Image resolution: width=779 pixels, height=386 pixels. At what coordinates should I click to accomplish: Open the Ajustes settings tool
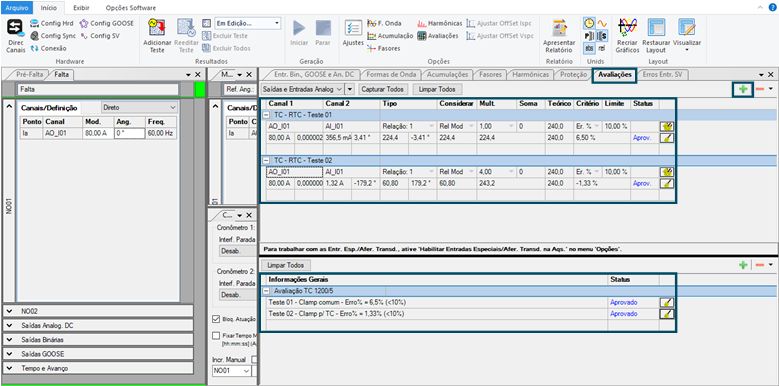coord(353,34)
